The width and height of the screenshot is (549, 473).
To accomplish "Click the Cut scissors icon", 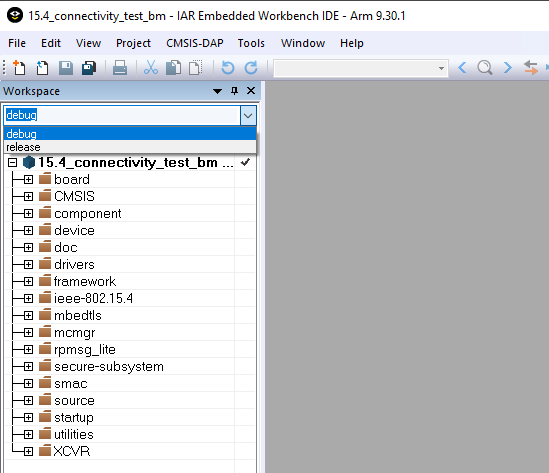I will click(151, 68).
